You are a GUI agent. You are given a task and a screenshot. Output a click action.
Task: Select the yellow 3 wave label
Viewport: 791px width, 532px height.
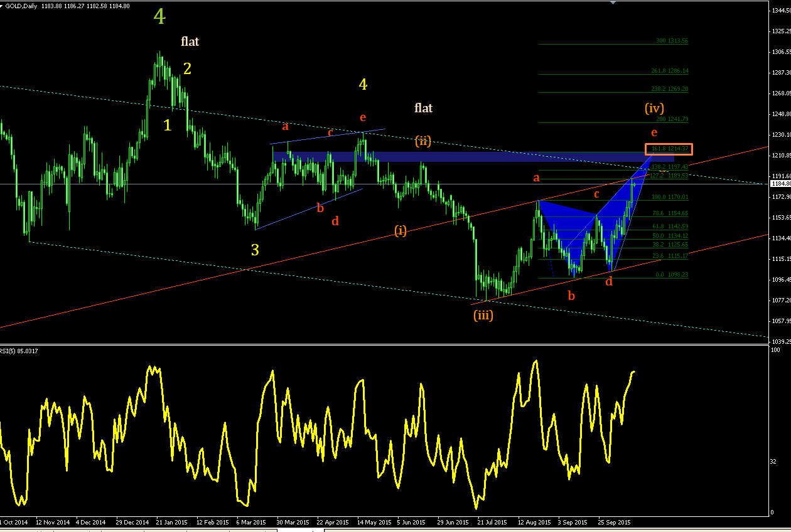[255, 250]
